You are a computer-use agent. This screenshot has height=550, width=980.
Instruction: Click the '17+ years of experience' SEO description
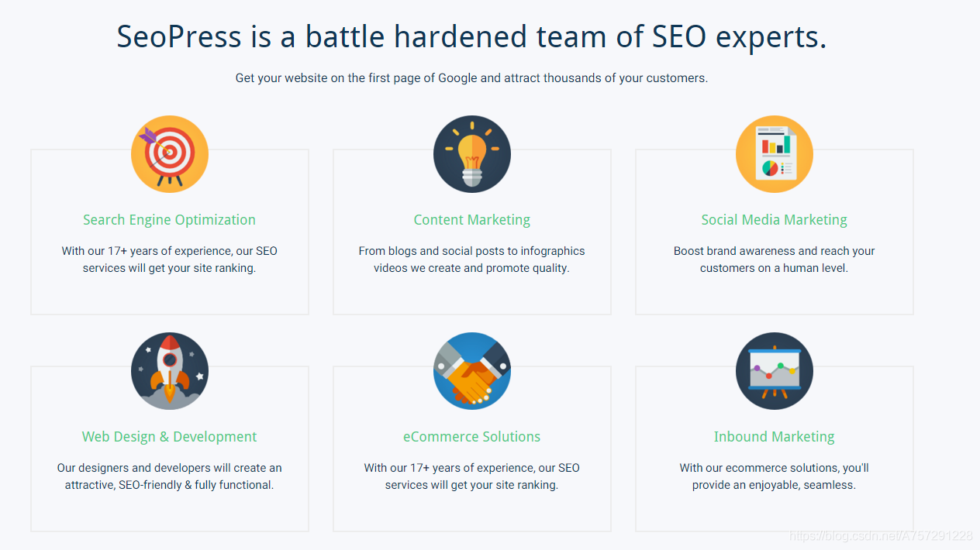click(x=170, y=260)
